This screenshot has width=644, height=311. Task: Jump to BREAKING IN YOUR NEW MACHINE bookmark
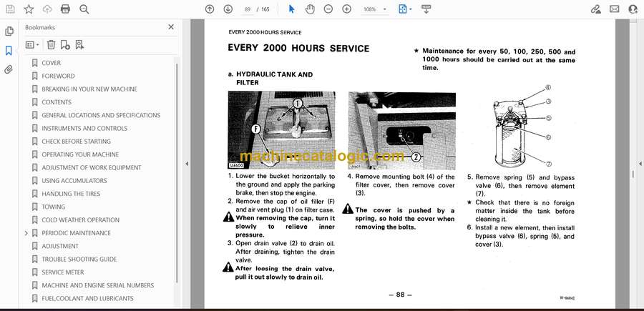click(89, 89)
